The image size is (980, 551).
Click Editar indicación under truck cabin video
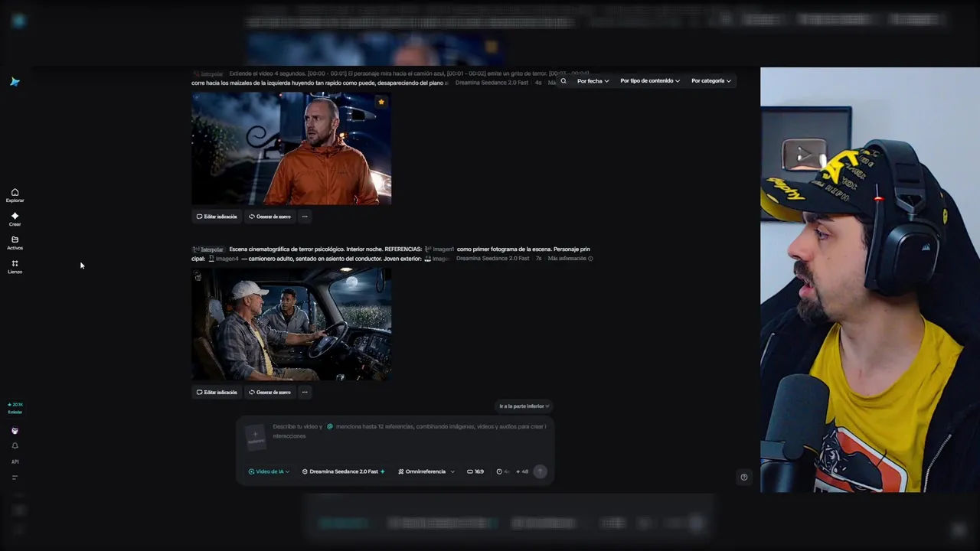[x=217, y=392]
